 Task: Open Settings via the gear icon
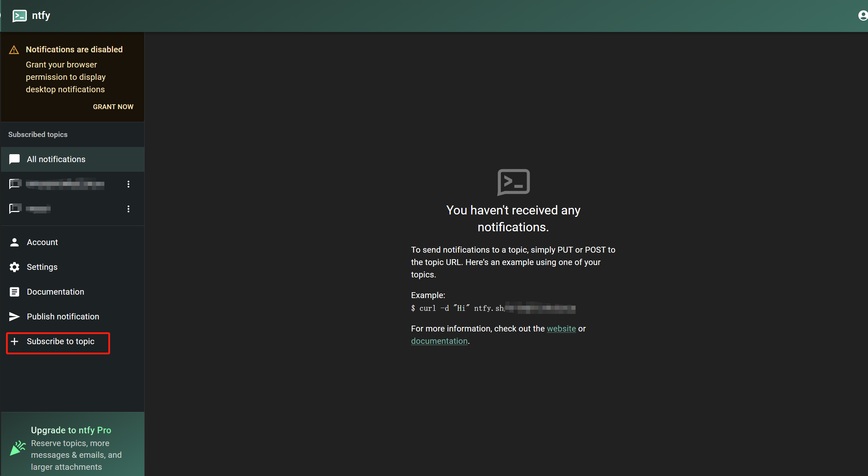(14, 267)
